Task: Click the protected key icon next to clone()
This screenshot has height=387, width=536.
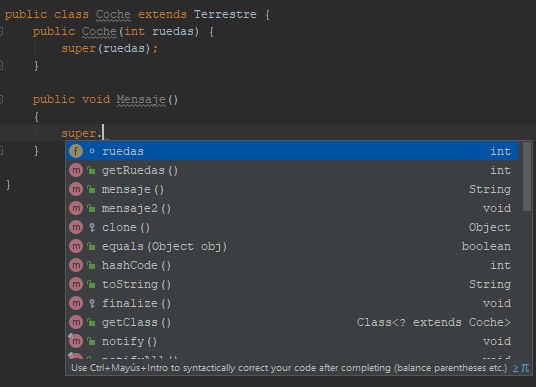Action: tap(92, 227)
